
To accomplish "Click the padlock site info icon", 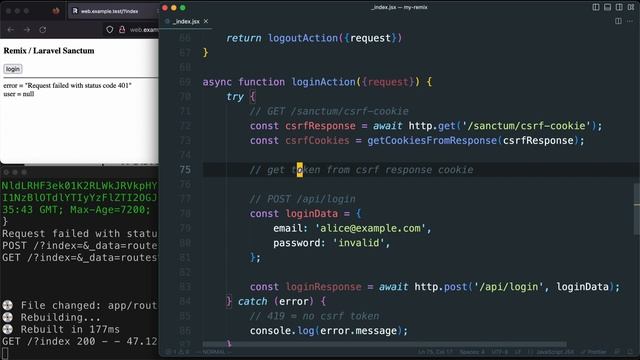I will click(x=122, y=30).
